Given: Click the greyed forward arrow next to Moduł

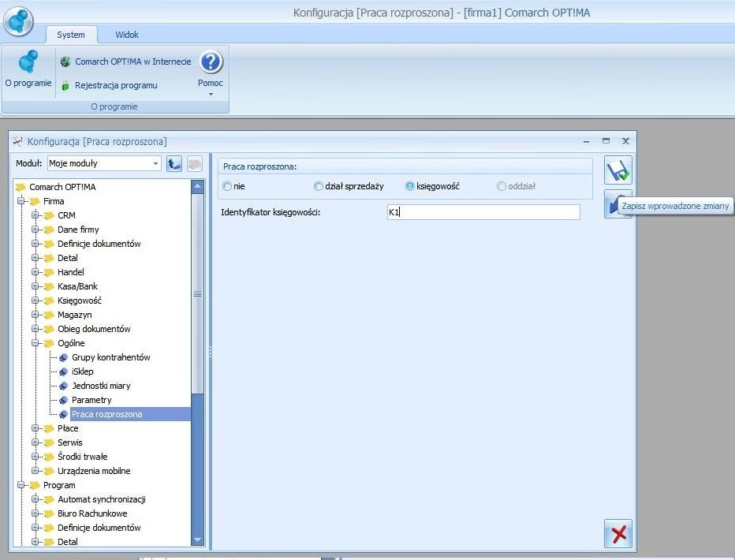Looking at the screenshot, I should (195, 163).
